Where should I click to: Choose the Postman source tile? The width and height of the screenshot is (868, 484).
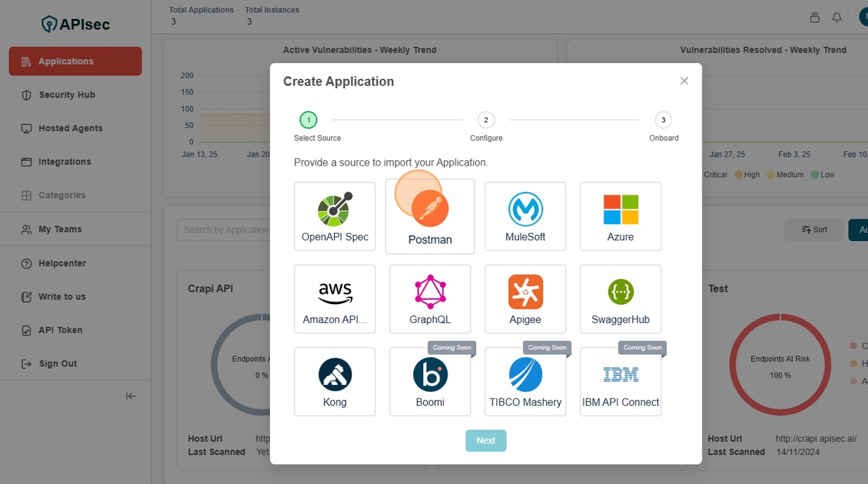point(430,217)
